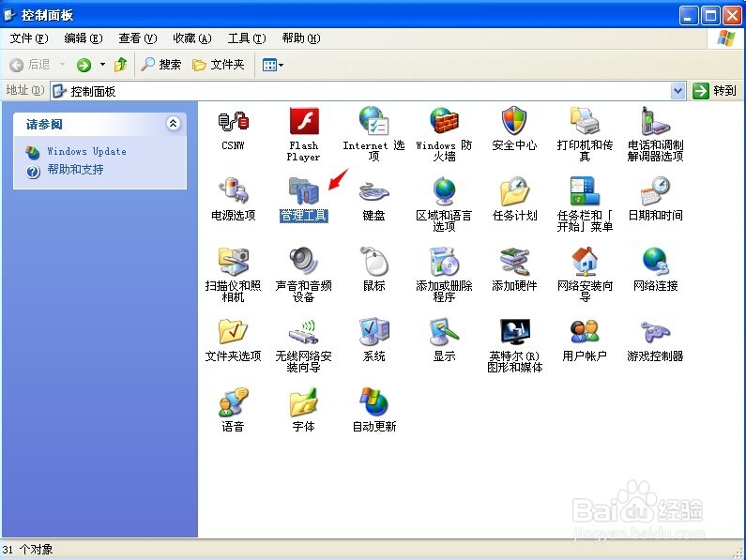Open the Windows Update link

(86, 151)
